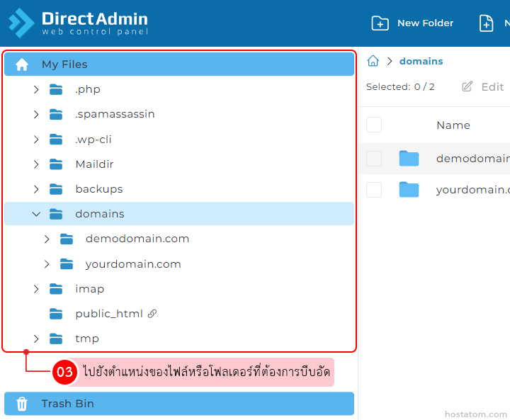Viewport: 510px width, 420px height.
Task: Expand demodomain.com in the tree
Action: click(47, 239)
